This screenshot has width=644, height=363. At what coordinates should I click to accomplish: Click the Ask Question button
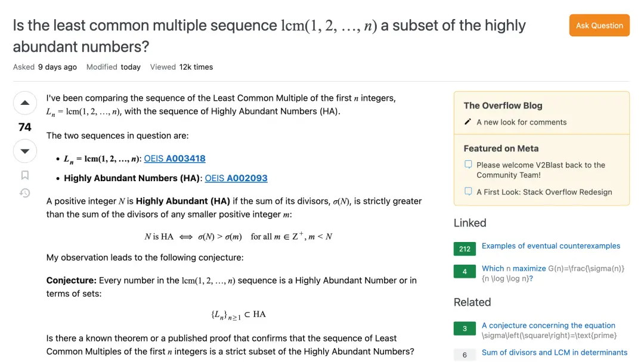point(599,26)
